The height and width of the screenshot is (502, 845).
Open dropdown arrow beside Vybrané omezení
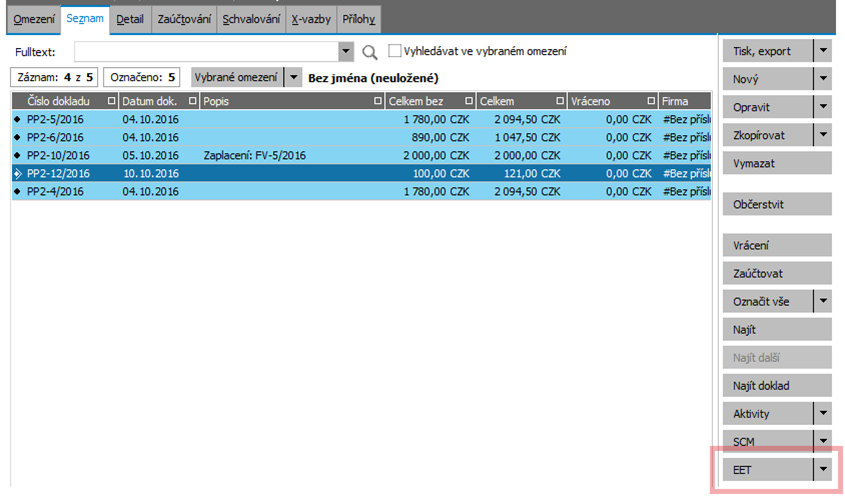[x=293, y=77]
